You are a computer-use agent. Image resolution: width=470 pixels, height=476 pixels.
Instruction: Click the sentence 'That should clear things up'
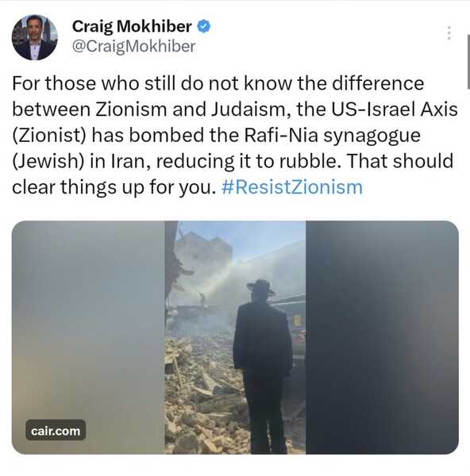(x=233, y=174)
